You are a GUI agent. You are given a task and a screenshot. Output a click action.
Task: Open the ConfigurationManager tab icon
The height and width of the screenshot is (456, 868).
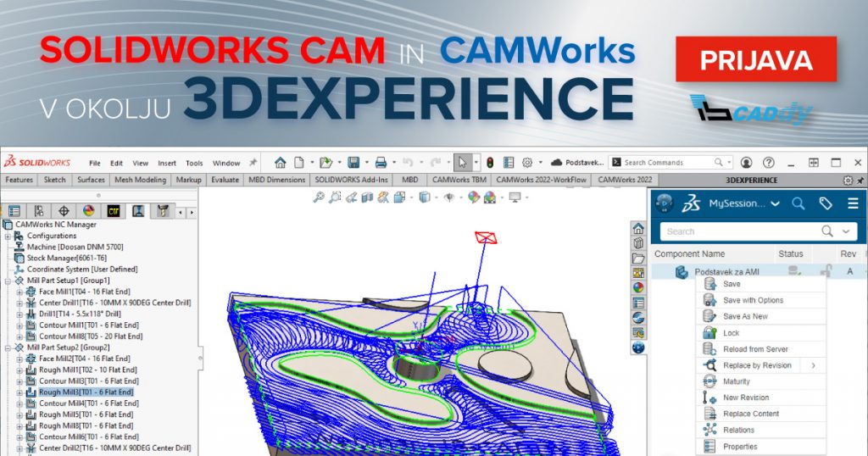[39, 211]
